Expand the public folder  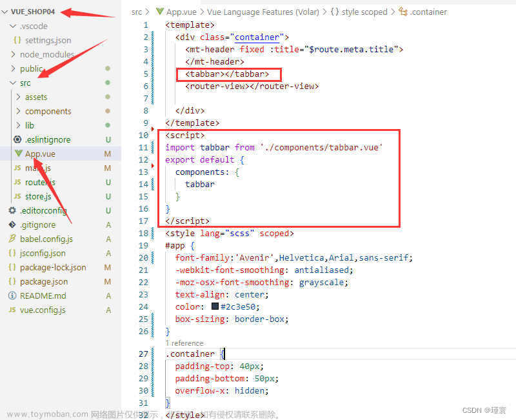click(x=13, y=68)
